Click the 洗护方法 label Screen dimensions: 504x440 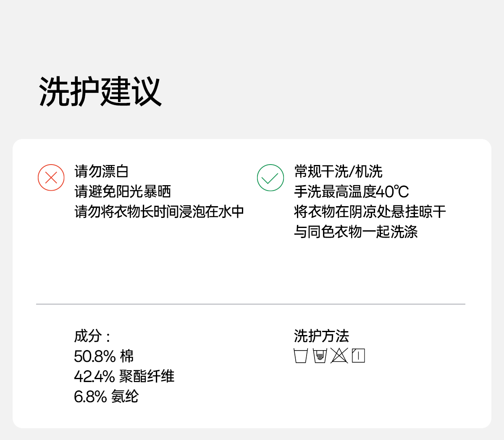[x=321, y=336]
